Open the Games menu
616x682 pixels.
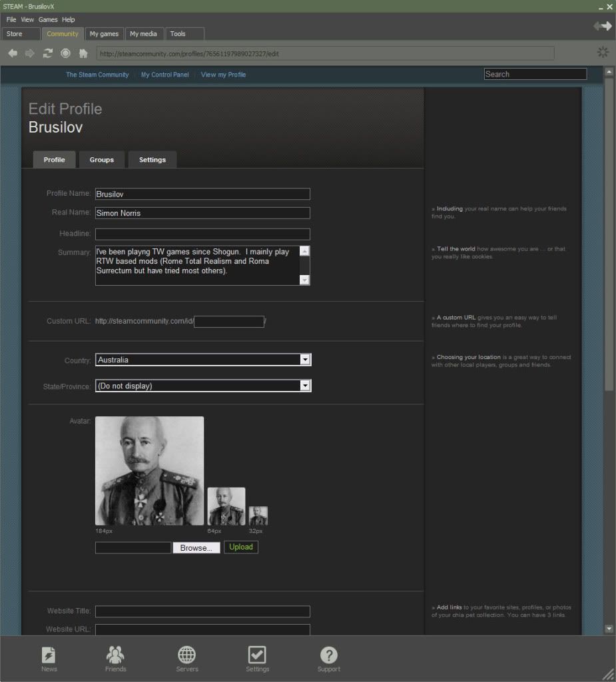(x=48, y=19)
